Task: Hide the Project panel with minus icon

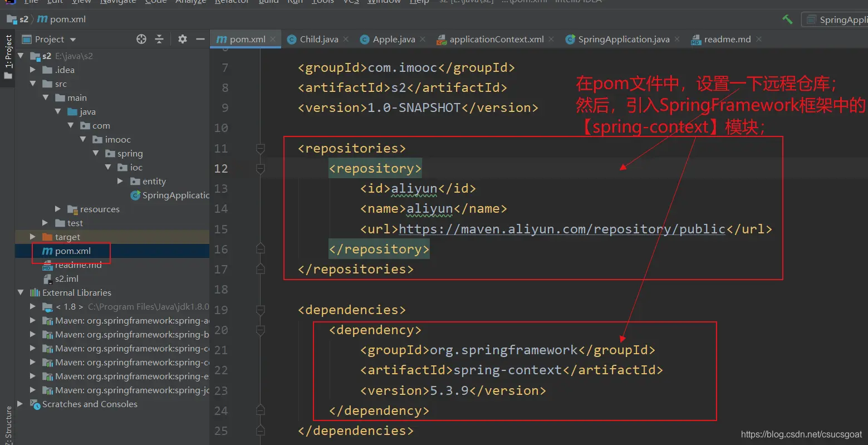Action: point(200,39)
